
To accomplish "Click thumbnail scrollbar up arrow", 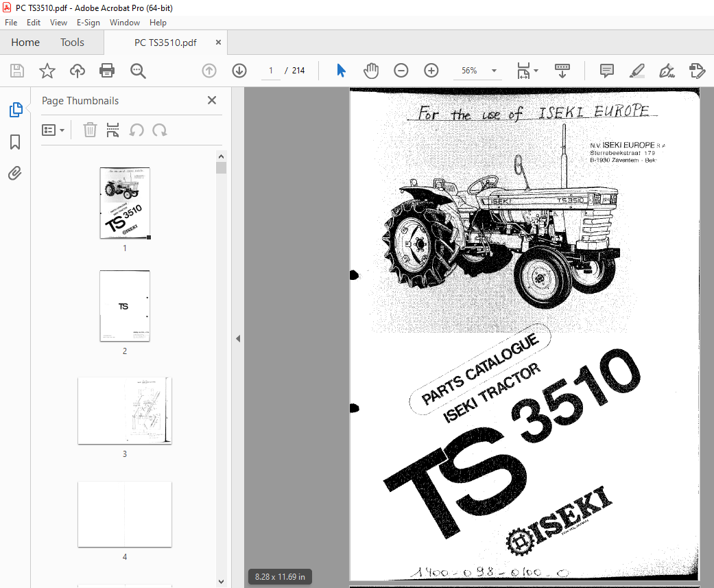I will coord(222,156).
